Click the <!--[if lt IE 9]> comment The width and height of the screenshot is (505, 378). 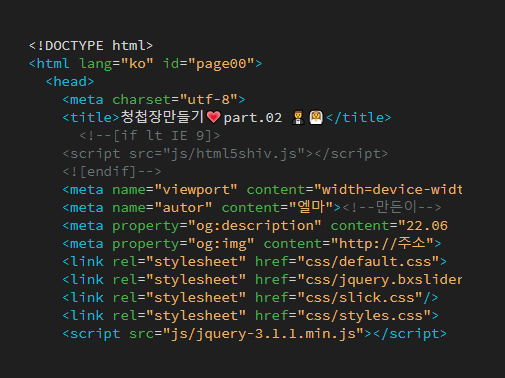[150, 136]
